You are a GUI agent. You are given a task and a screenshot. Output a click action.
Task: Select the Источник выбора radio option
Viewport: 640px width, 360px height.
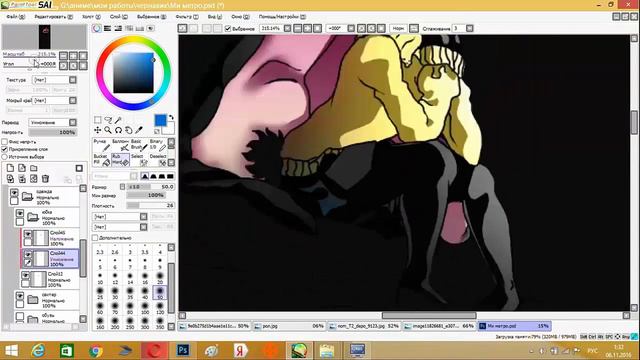[4, 157]
